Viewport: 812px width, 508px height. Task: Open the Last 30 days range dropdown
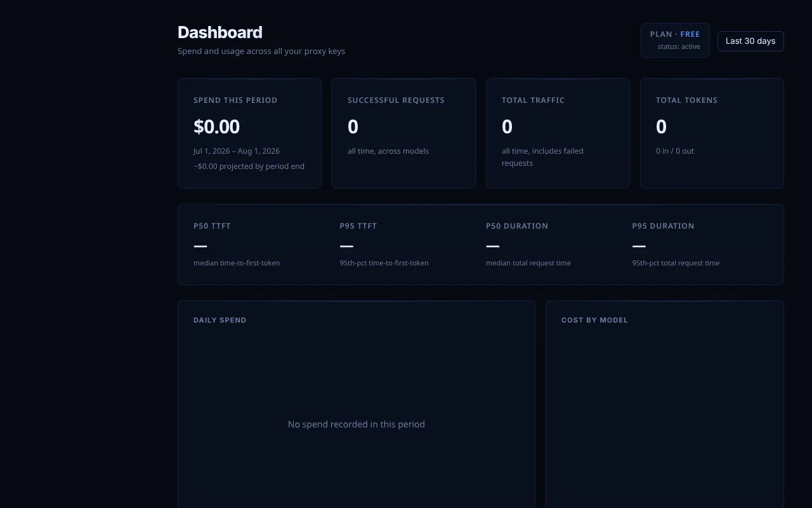(x=750, y=41)
